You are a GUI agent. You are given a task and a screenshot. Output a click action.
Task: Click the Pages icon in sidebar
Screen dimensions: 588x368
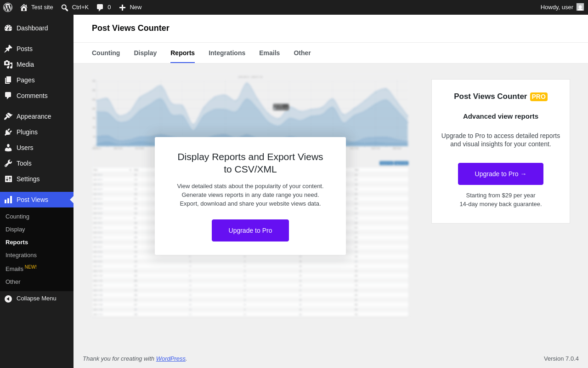coord(8,80)
